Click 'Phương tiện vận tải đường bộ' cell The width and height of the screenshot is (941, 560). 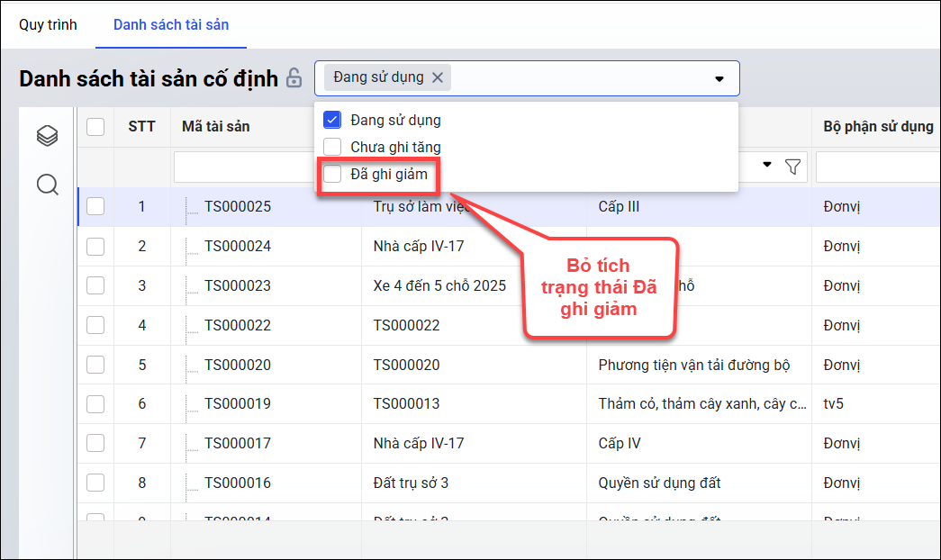point(693,365)
